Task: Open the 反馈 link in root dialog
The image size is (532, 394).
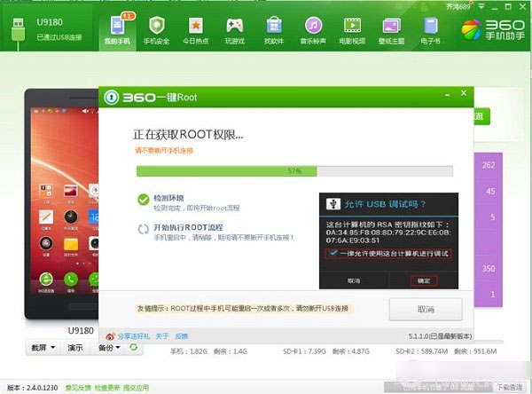Action: pyautogui.click(x=182, y=336)
